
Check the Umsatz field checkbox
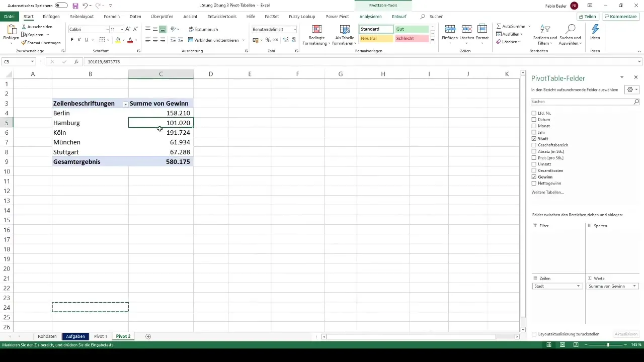point(534,164)
